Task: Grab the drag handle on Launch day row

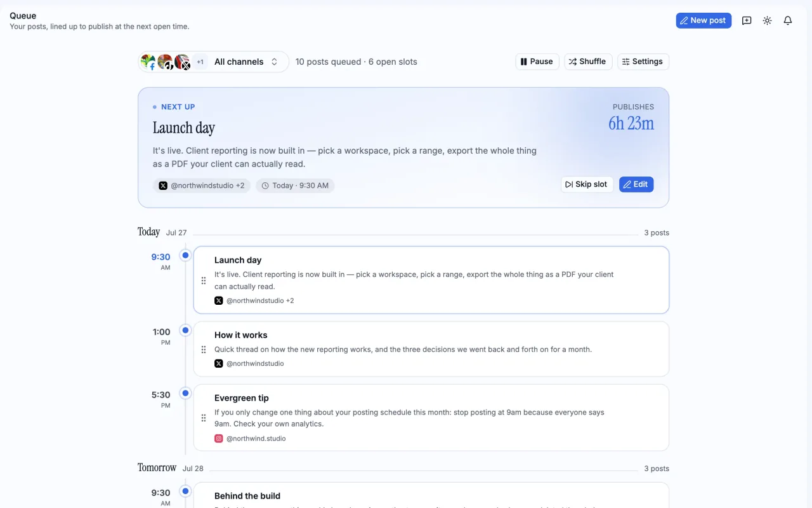Action: coord(204,281)
